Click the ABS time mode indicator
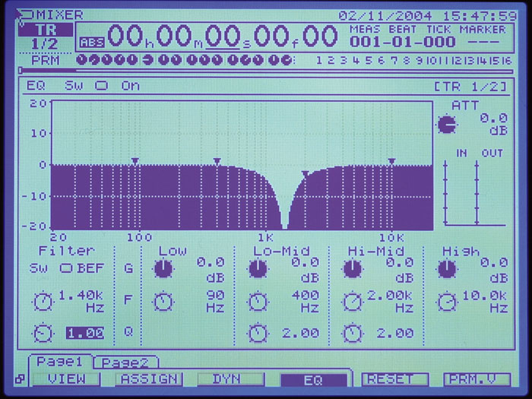The width and height of the screenshot is (532, 399). pyautogui.click(x=92, y=42)
